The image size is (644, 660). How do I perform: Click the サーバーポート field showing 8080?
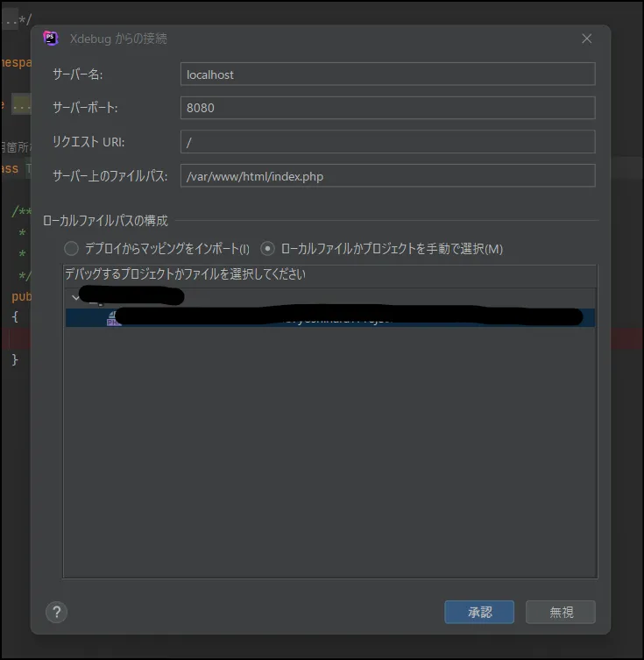(387, 108)
